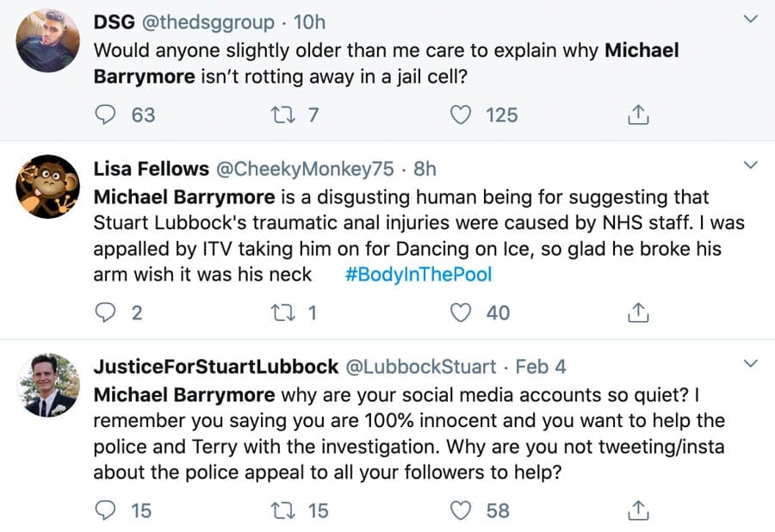
Task: Click DSG's profile avatar photo
Action: tap(48, 40)
